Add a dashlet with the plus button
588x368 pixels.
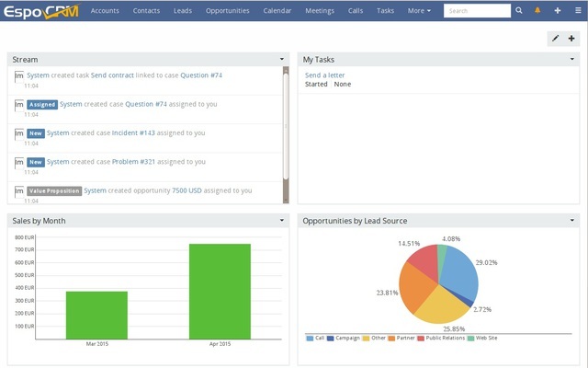click(571, 38)
